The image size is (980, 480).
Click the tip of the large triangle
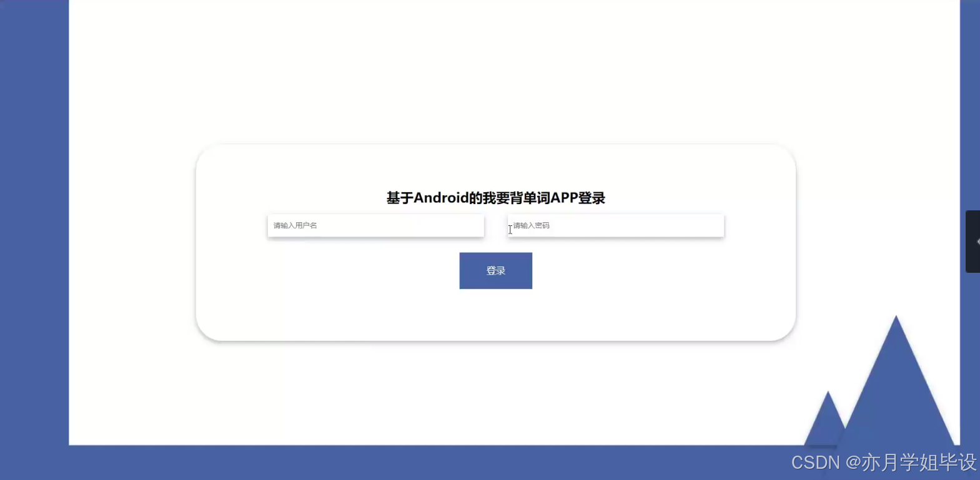896,320
